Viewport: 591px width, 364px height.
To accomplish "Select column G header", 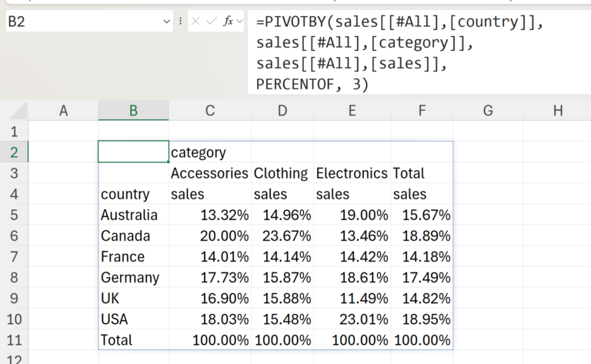I will coord(488,111).
